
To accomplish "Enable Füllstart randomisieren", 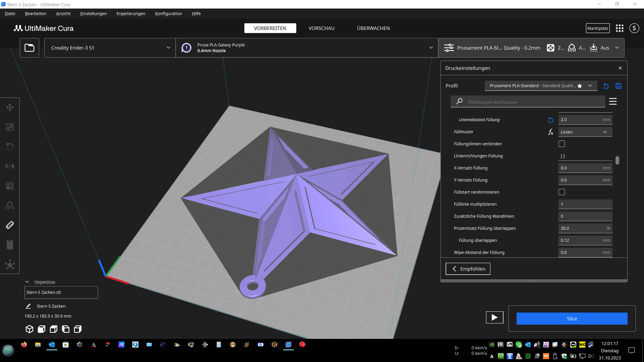I will click(561, 192).
